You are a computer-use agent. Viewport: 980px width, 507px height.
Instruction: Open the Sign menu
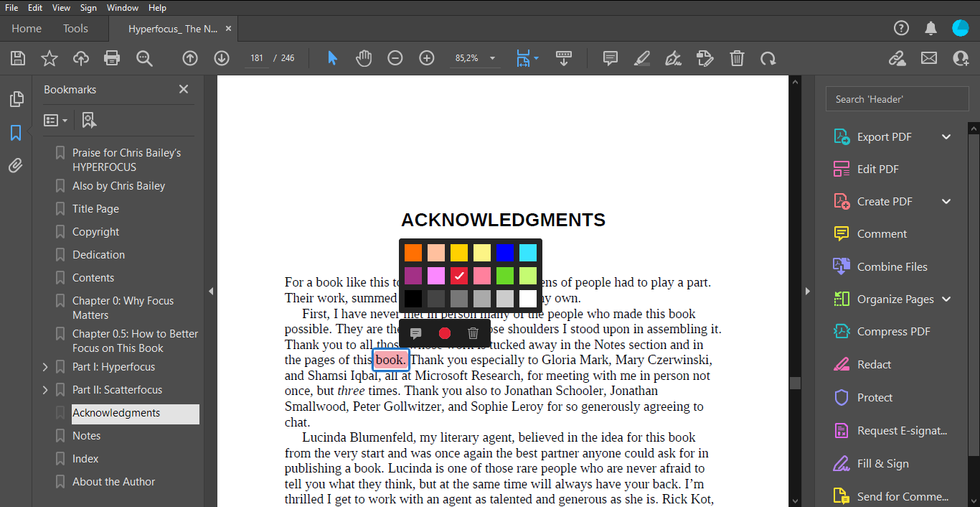click(x=88, y=7)
